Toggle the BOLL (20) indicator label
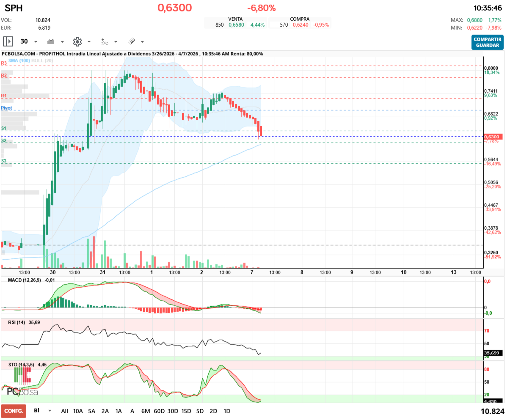 point(42,60)
